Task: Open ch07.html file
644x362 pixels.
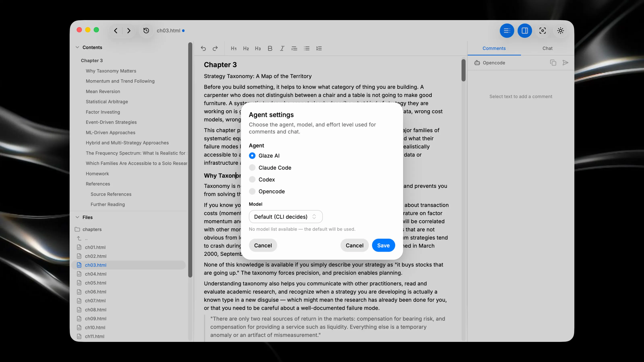Action: click(x=95, y=301)
